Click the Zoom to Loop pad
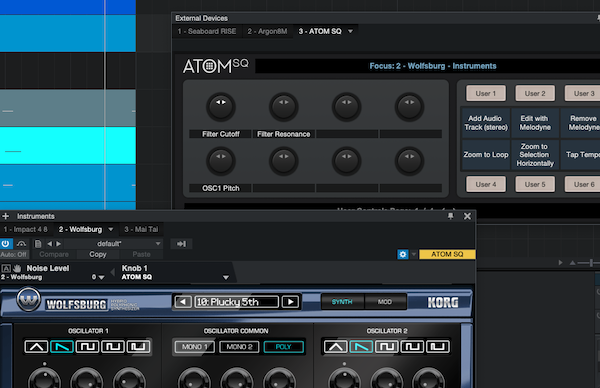600x388 pixels. 486,155
